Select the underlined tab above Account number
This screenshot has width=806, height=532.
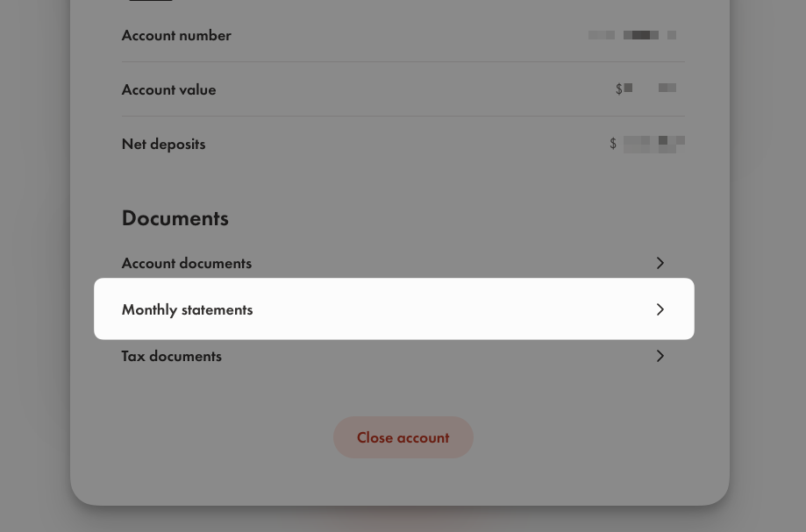[151, 2]
